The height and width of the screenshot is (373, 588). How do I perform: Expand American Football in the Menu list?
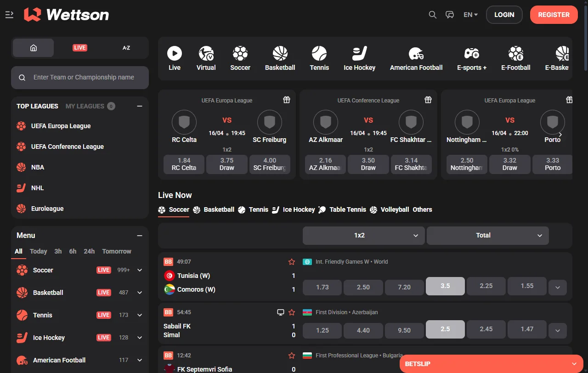140,360
